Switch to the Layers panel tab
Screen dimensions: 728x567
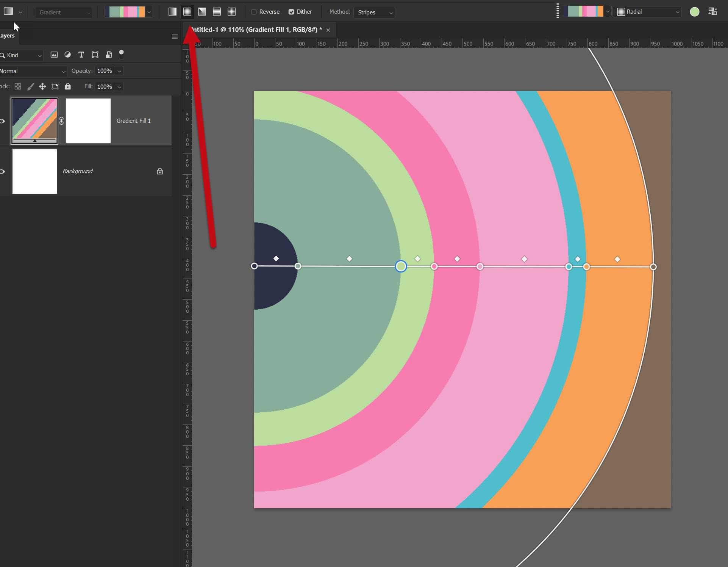(8, 36)
